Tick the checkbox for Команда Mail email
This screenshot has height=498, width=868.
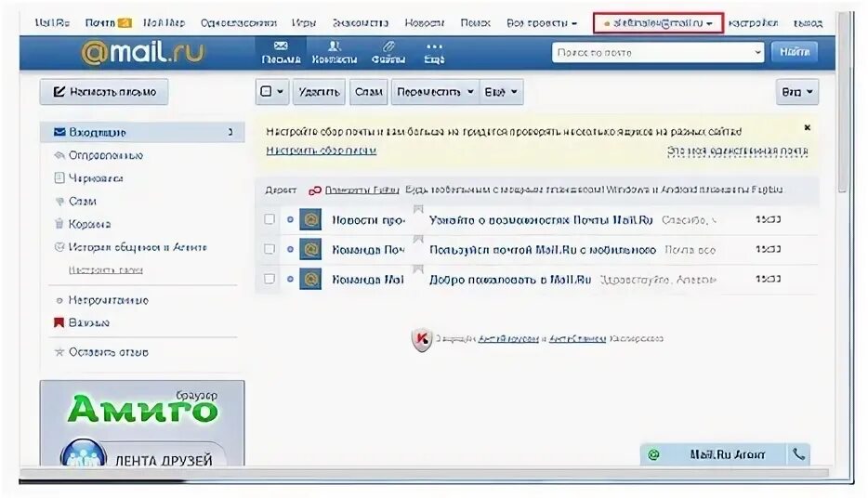[270, 279]
